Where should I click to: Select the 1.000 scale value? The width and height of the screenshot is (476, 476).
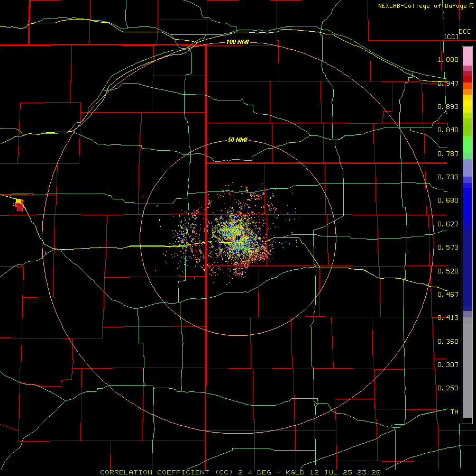448,59
